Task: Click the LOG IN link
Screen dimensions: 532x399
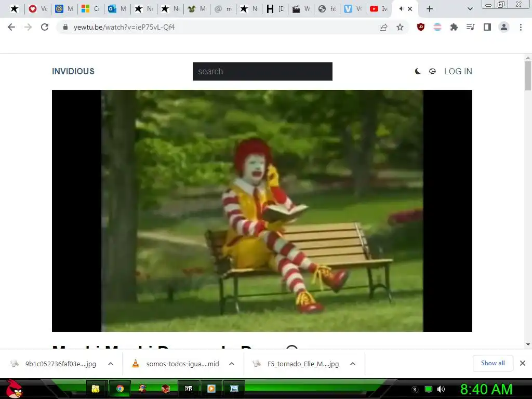Action: [458, 71]
